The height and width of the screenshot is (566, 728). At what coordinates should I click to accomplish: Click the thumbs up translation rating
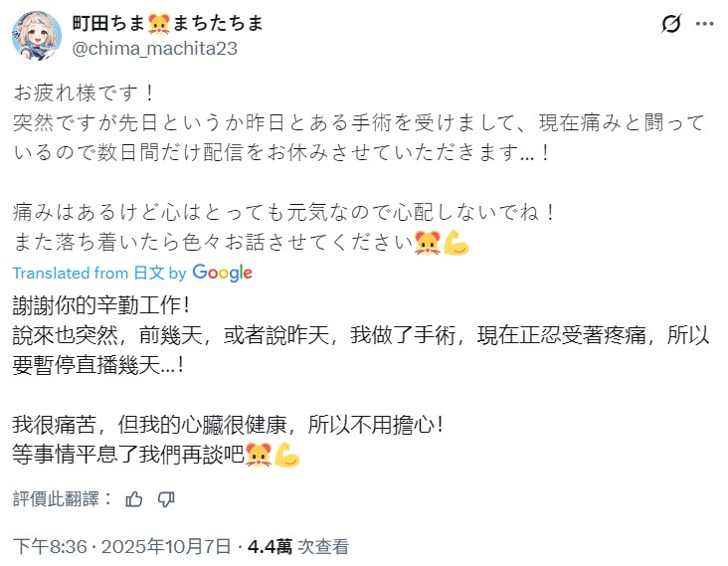click(x=134, y=499)
